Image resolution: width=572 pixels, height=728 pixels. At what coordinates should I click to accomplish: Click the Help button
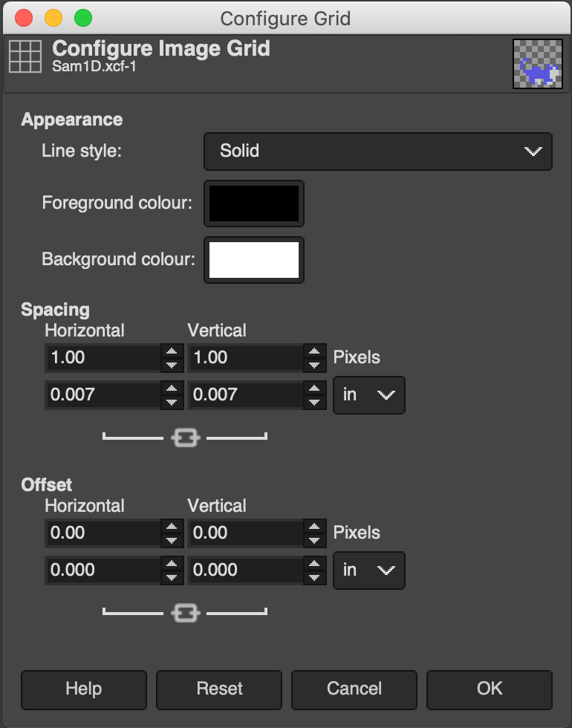(x=84, y=689)
